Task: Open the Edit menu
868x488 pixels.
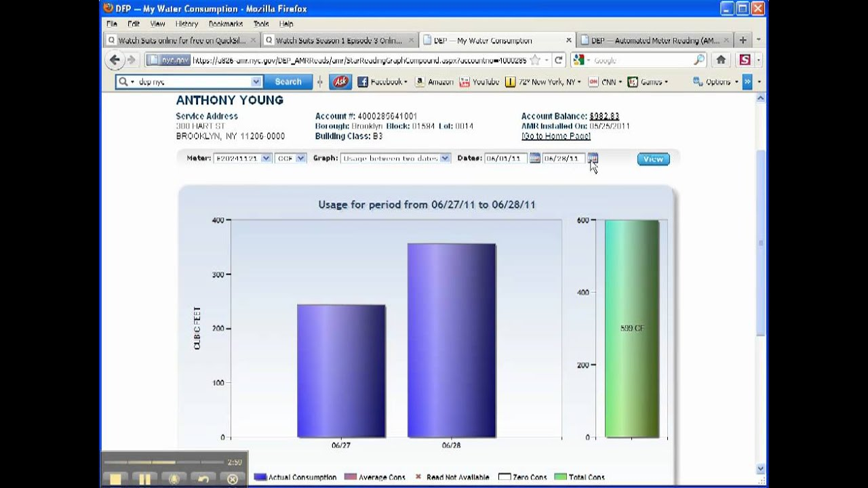Action: [x=134, y=24]
